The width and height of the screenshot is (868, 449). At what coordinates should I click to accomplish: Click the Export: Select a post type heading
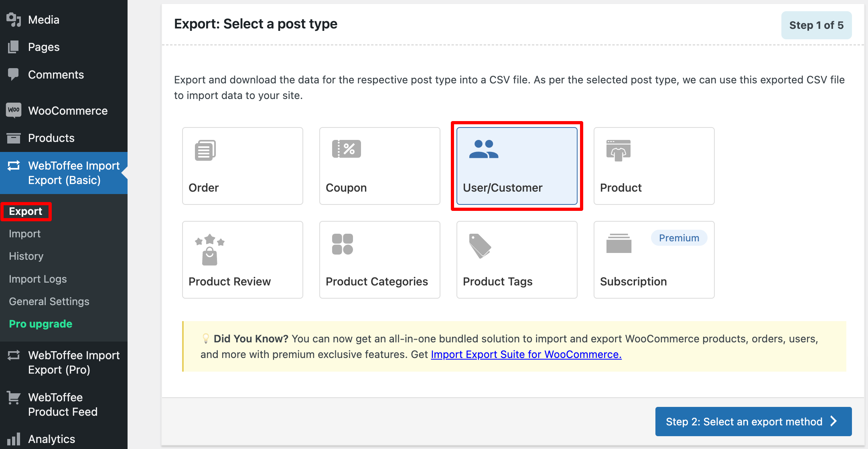pos(256,24)
